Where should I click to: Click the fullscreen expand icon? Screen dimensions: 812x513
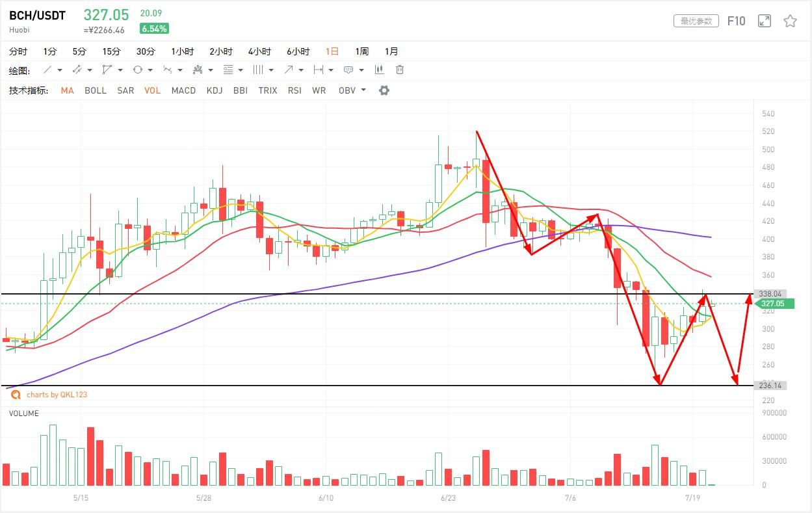pos(765,21)
